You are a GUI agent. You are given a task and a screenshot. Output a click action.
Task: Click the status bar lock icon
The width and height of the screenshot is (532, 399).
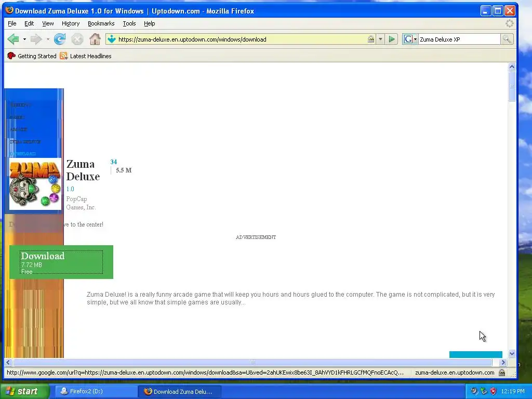502,373
